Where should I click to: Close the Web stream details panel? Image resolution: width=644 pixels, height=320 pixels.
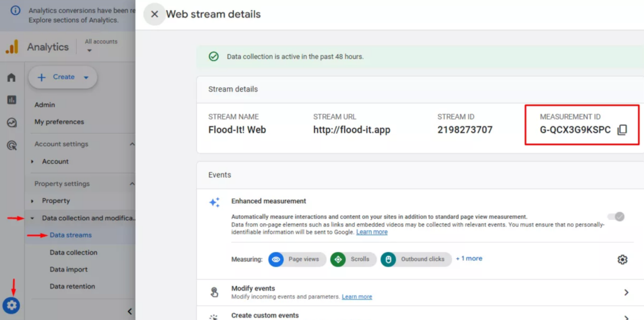(154, 14)
